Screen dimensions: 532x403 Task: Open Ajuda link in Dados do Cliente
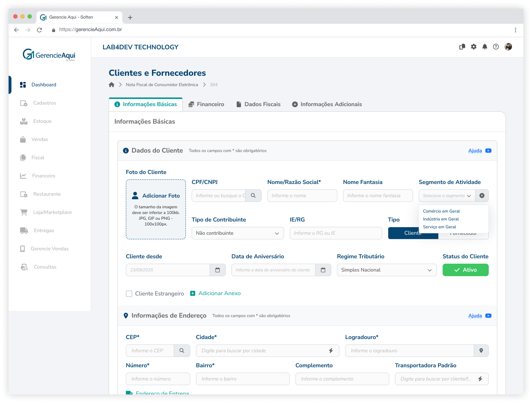click(x=475, y=151)
